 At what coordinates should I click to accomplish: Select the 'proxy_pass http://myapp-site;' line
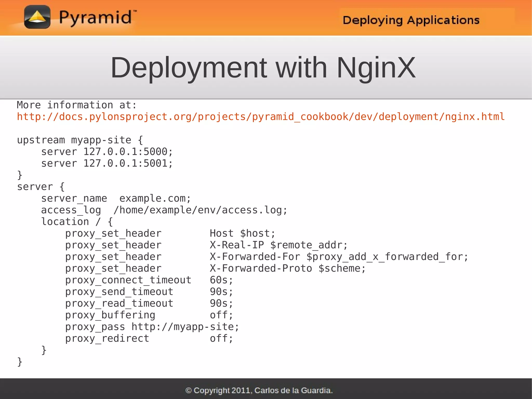tap(152, 327)
